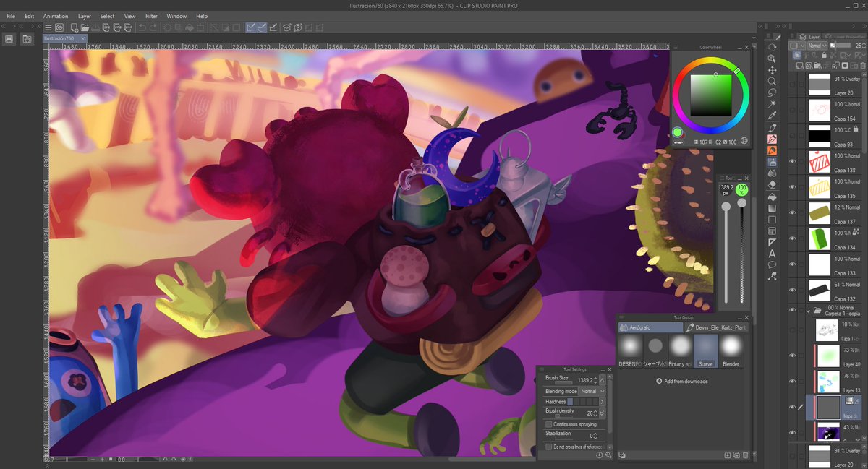Switch to Aerógrafo tool group
868x469 pixels.
650,327
